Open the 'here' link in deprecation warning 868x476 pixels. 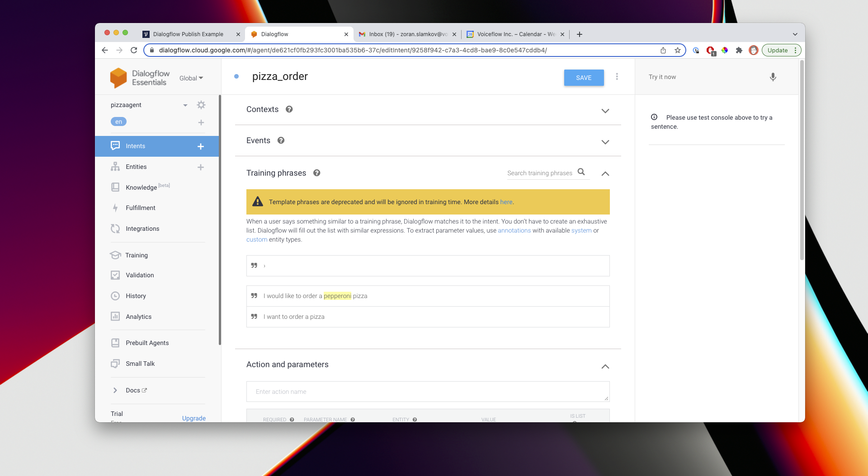(x=506, y=202)
